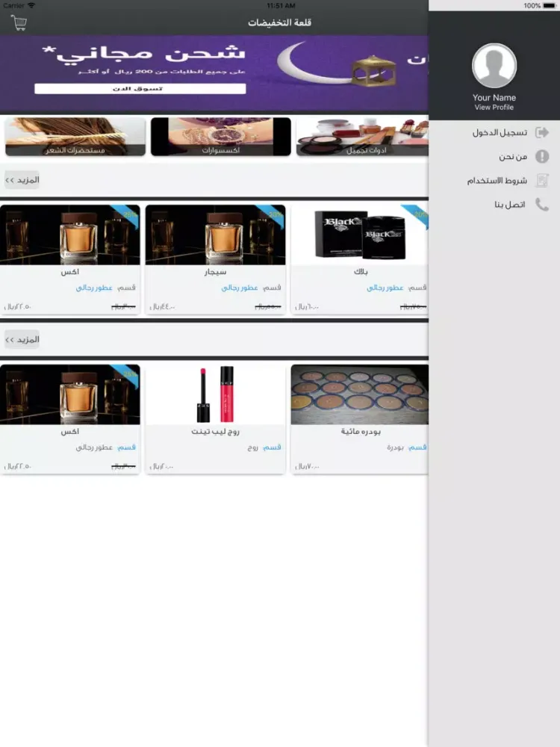Viewport: 560px width, 747px height.
Task: Click the discount ribbon on بلاك card
Action: coord(416,215)
